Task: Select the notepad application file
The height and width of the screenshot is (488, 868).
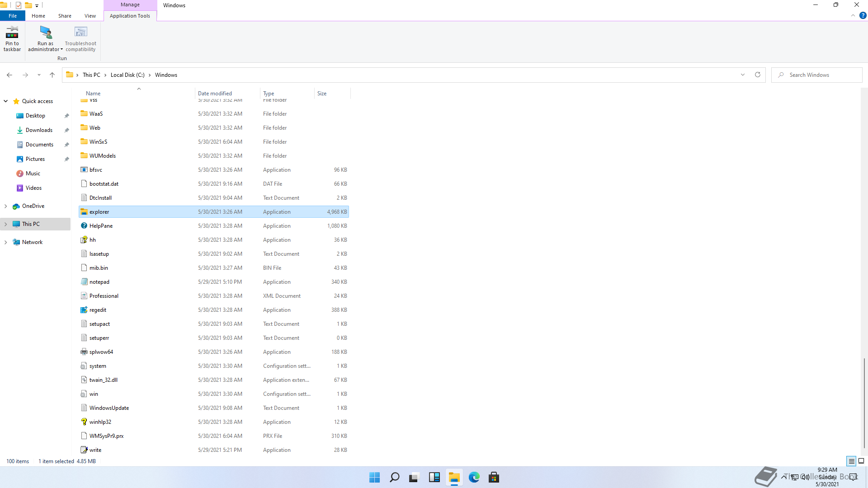Action: pyautogui.click(x=99, y=282)
